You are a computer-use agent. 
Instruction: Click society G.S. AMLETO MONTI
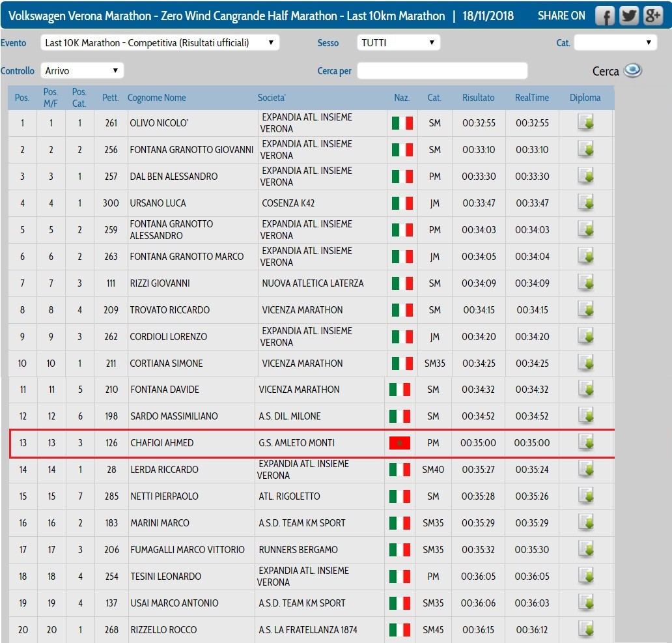[296, 443]
